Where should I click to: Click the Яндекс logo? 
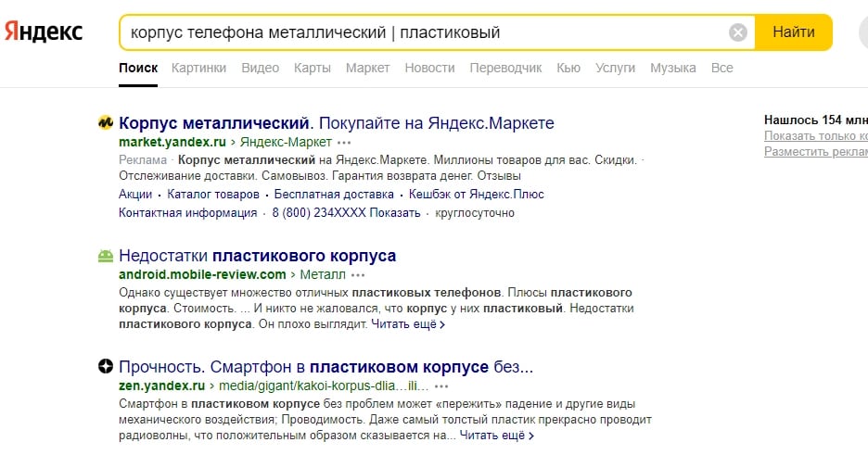coord(44,31)
